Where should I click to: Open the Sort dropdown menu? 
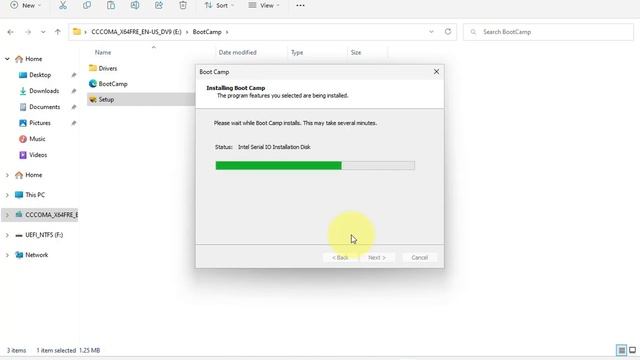click(220, 5)
